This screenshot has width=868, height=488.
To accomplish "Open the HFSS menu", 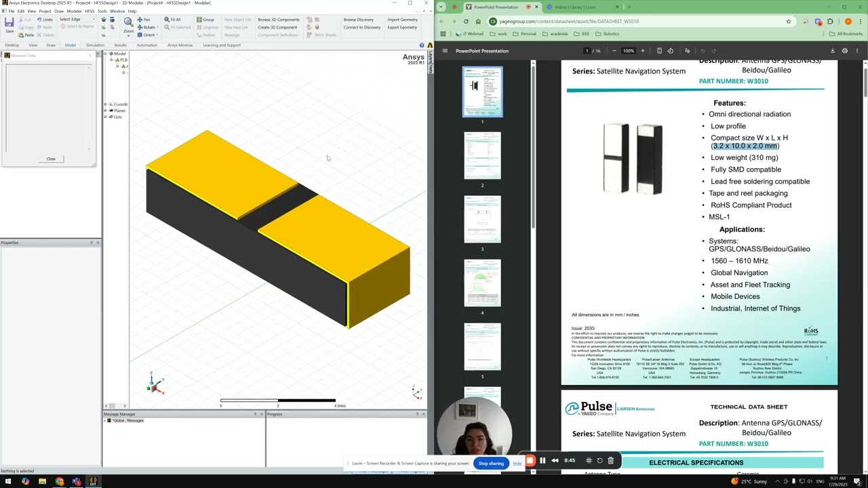I will tap(90, 11).
